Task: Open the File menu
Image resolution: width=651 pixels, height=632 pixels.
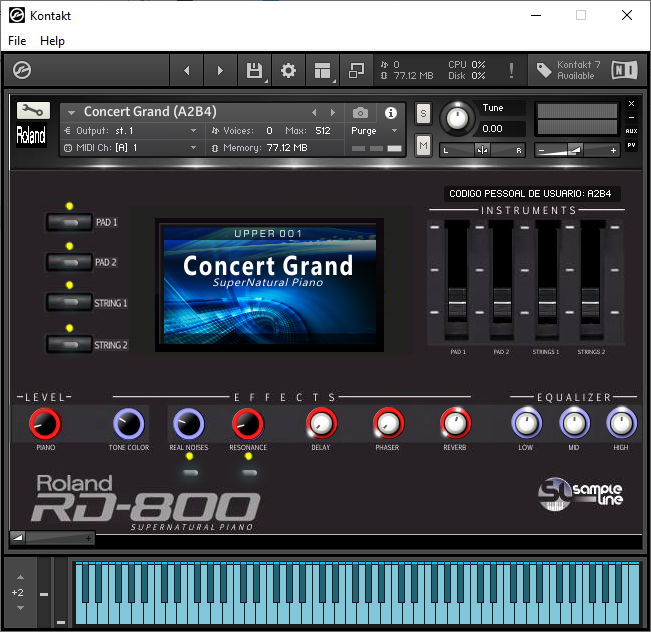Action: 17,41
